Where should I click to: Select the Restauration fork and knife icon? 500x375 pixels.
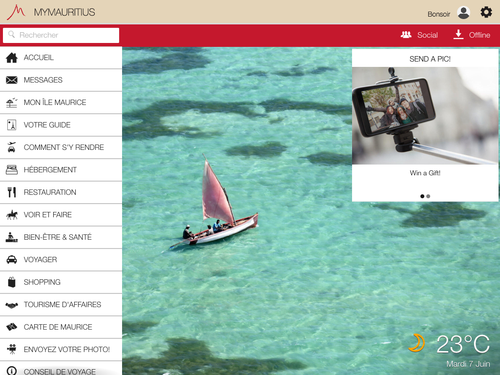coord(12,192)
